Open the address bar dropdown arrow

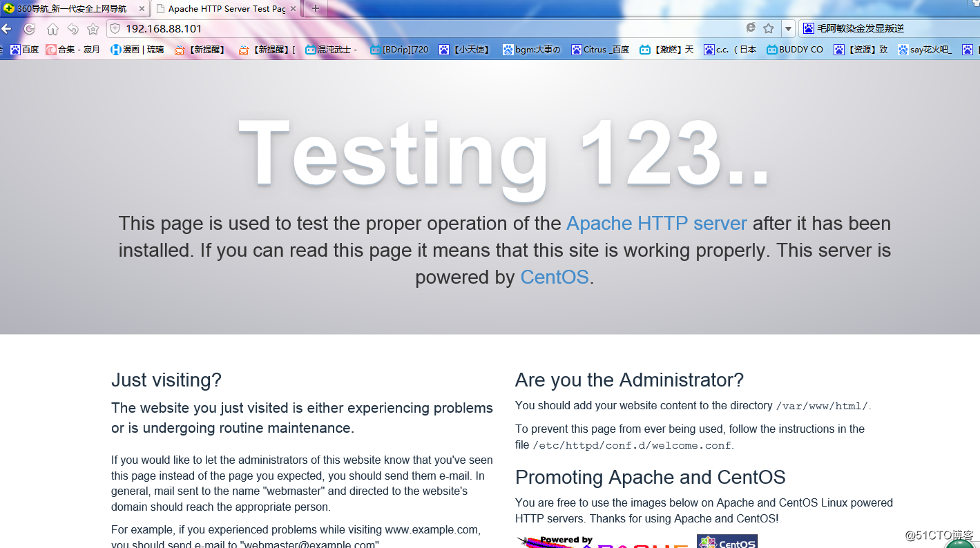[x=788, y=29]
